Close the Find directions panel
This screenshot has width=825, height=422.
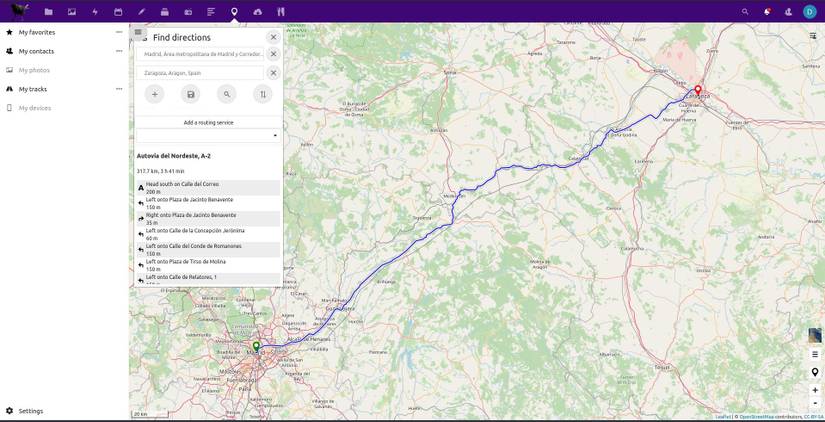[273, 37]
